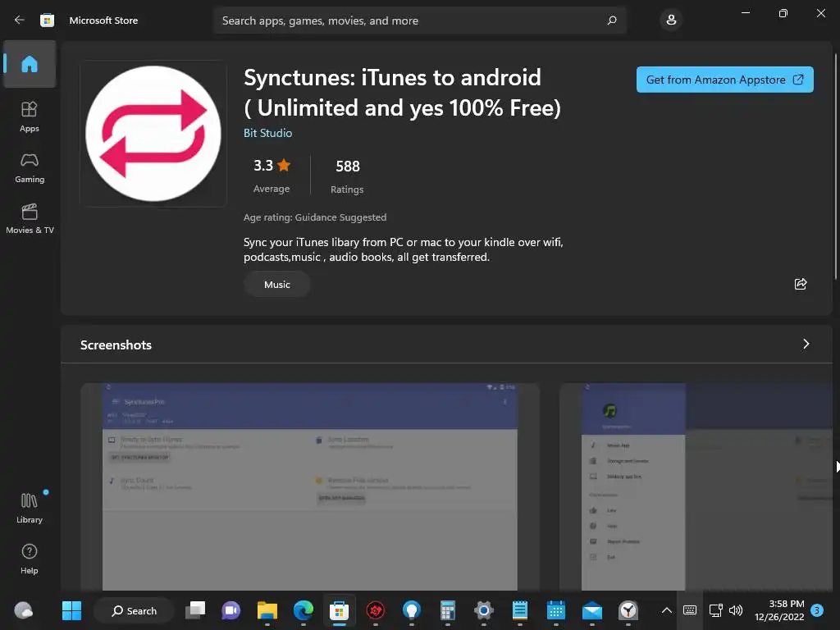Click the Microsoft Store logo icon
This screenshot has height=630, width=840.
(47, 21)
